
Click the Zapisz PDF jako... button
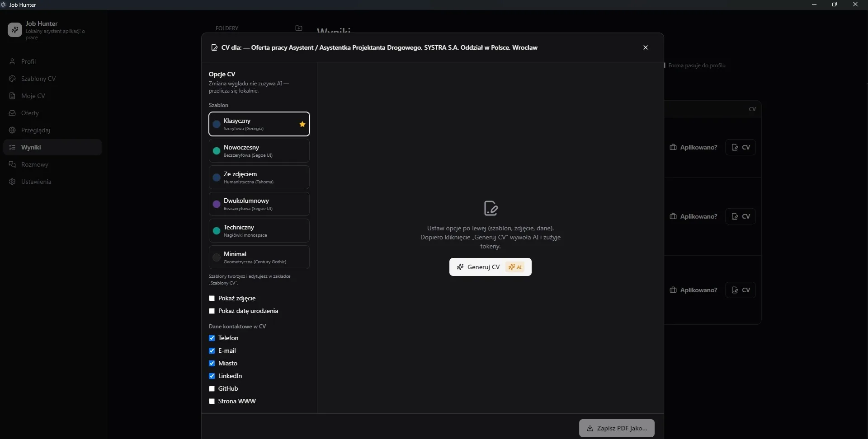617,428
